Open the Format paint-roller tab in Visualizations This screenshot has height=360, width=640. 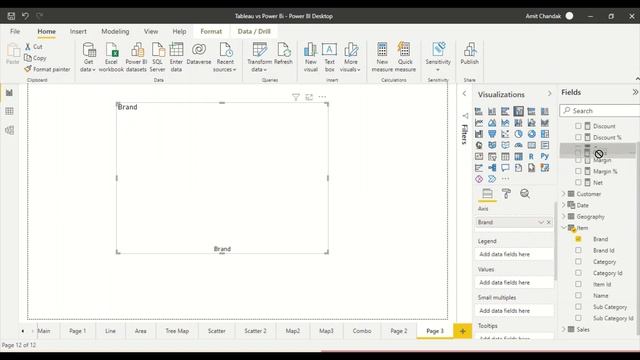tap(506, 194)
